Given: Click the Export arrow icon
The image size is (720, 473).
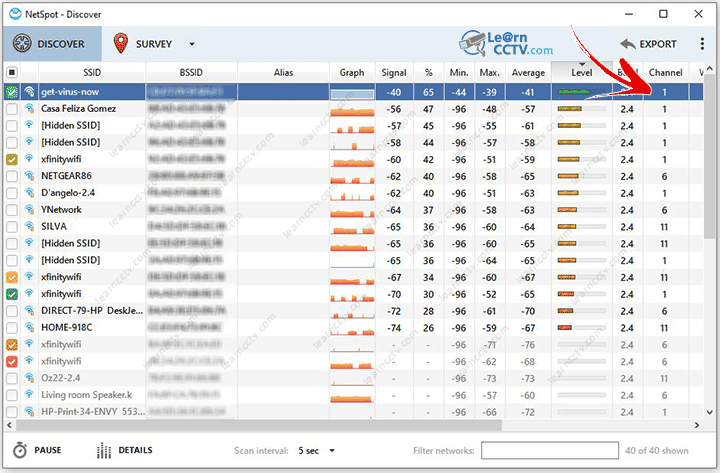Looking at the screenshot, I should click(627, 44).
